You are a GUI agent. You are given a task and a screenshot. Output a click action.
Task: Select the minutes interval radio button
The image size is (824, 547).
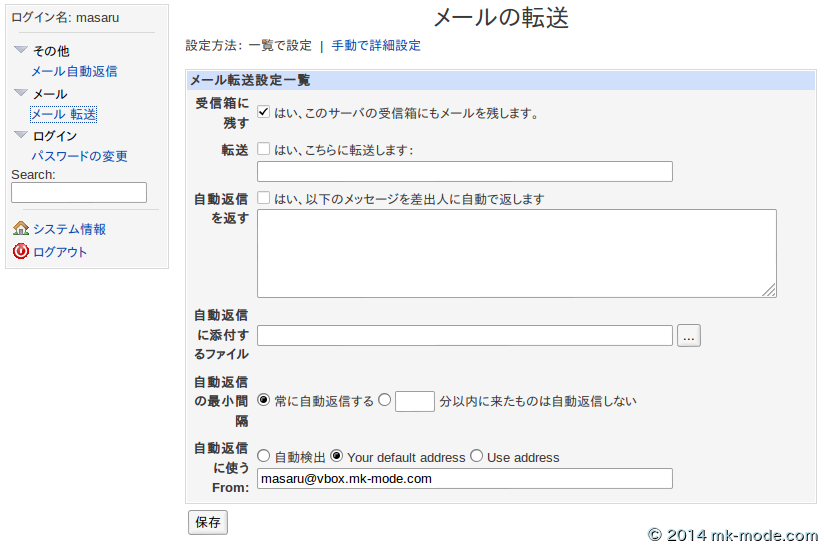click(x=385, y=400)
